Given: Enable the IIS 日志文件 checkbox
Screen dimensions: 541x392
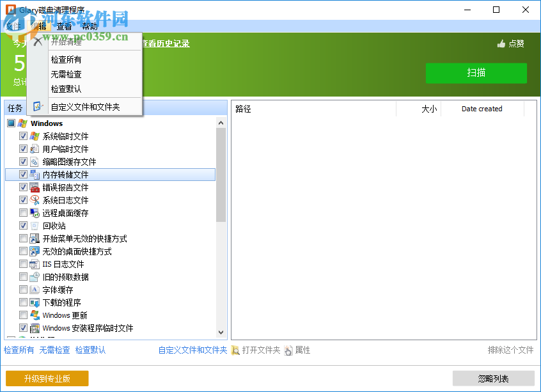Looking at the screenshot, I should pyautogui.click(x=23, y=263).
